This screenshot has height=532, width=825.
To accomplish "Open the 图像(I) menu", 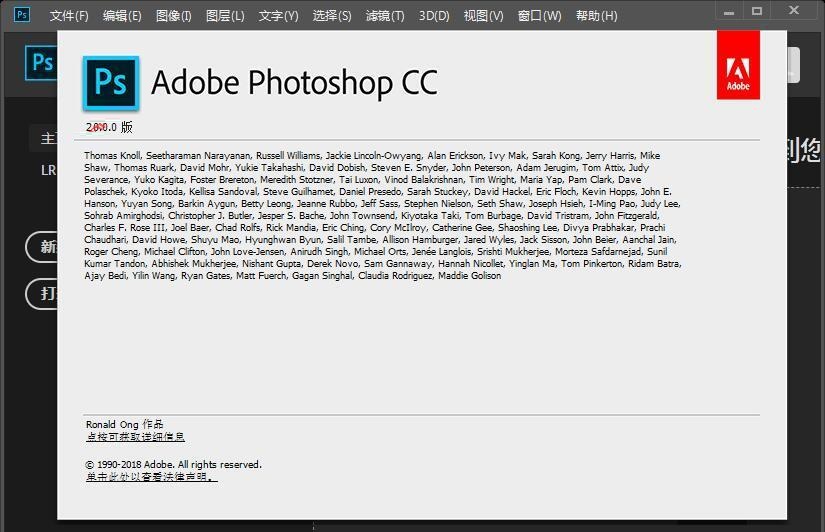I will pyautogui.click(x=174, y=16).
